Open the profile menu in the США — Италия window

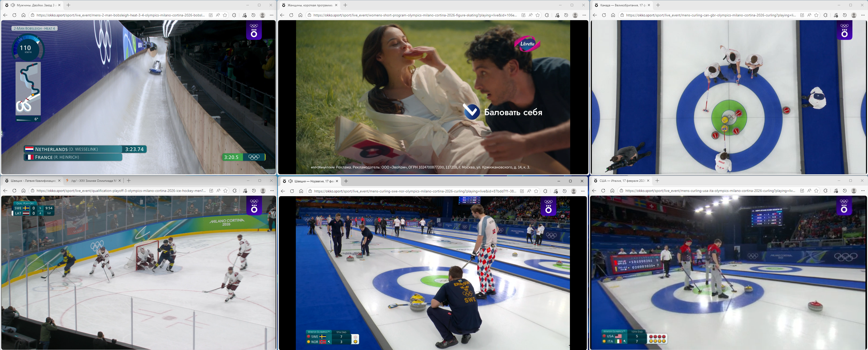[x=854, y=191]
